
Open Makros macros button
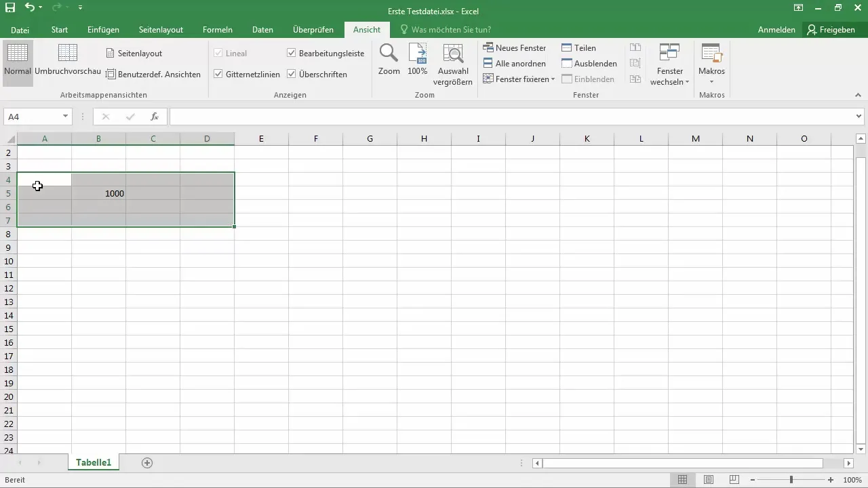(711, 64)
